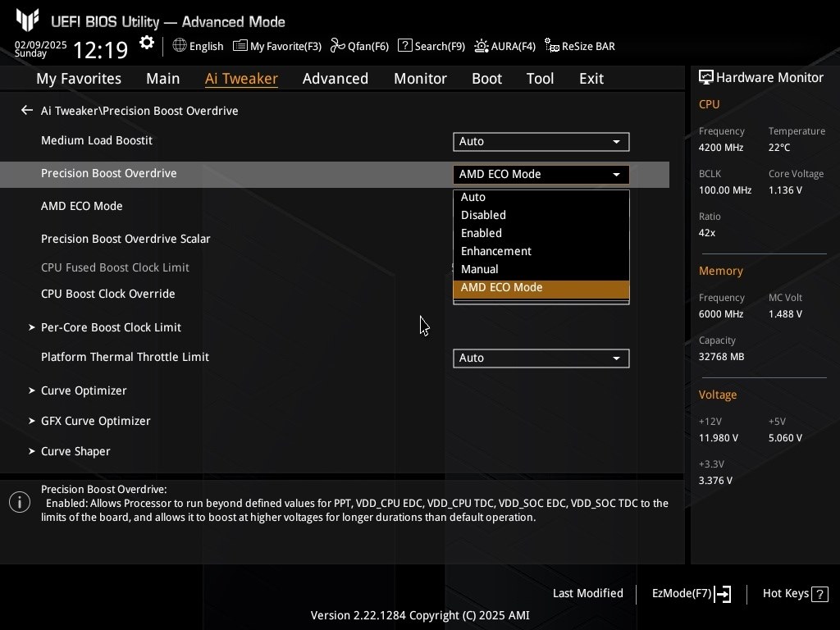The image size is (840, 630).
Task: Open the Platform Thermal Throttle Limit dropdown
Action: point(541,358)
